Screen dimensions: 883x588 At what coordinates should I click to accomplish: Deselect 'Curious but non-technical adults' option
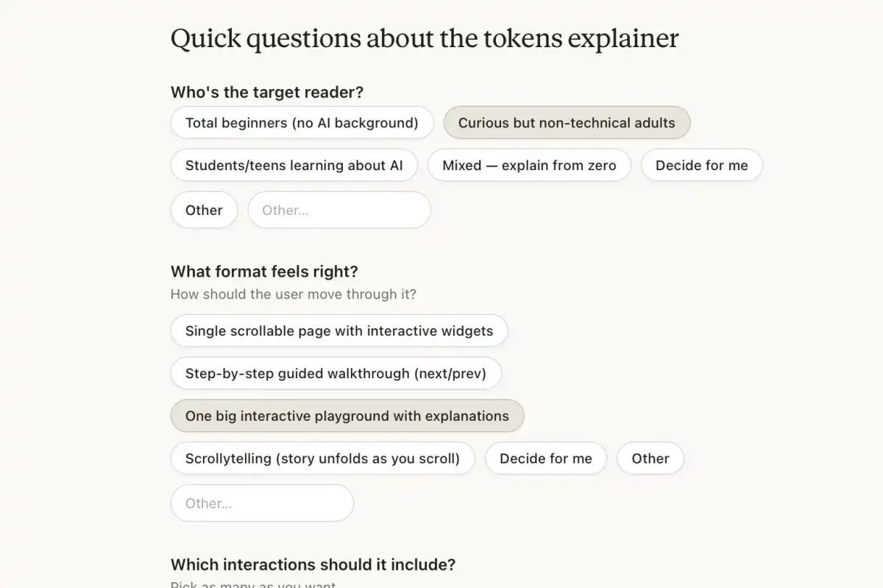[x=566, y=123]
